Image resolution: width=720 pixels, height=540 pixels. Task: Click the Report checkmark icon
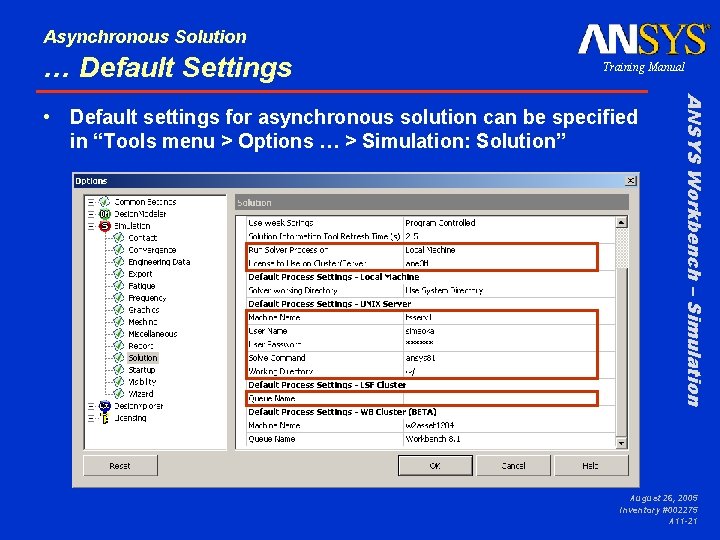click(118, 345)
